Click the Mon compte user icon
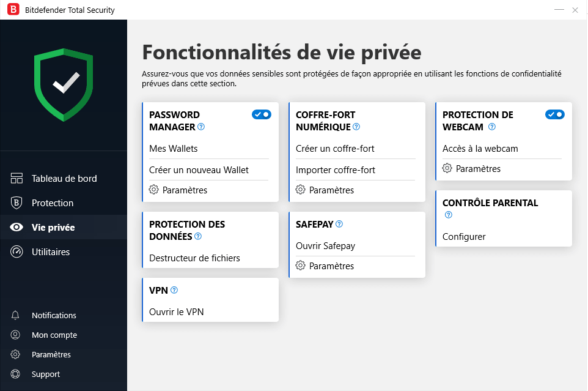The height and width of the screenshot is (391, 588). point(15,335)
